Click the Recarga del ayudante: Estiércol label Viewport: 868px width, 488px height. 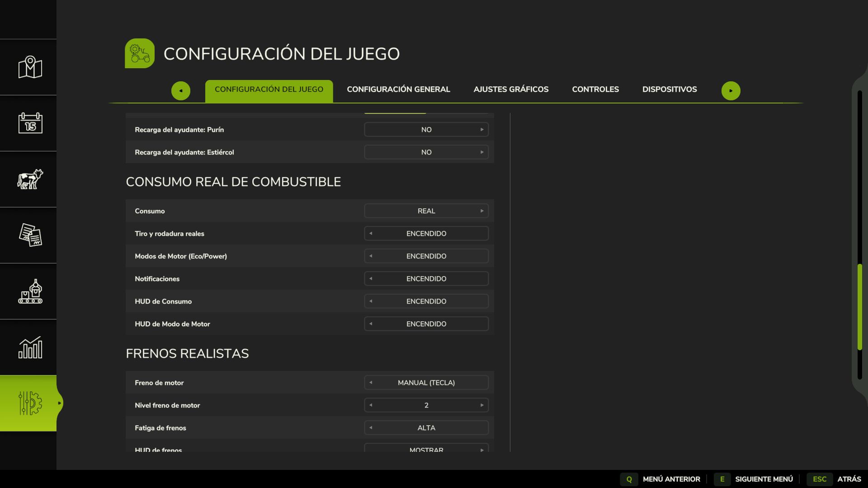coord(184,152)
